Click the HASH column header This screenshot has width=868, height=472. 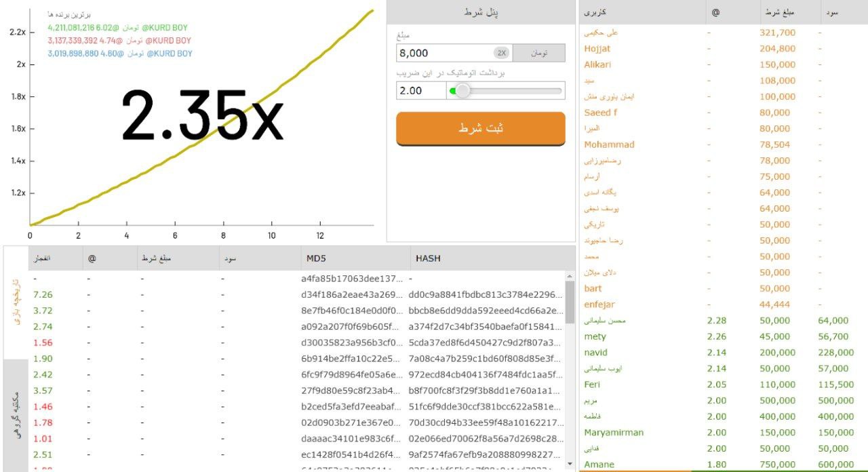(x=430, y=258)
